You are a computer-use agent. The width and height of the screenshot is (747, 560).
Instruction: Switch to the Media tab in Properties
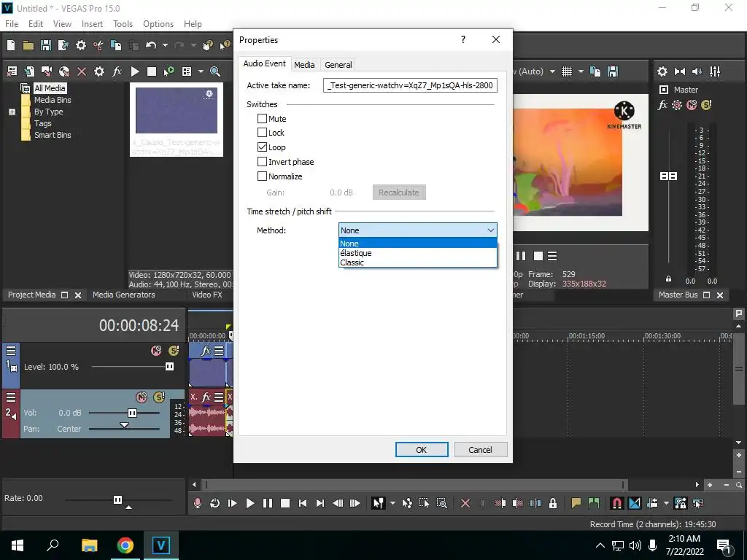(304, 65)
